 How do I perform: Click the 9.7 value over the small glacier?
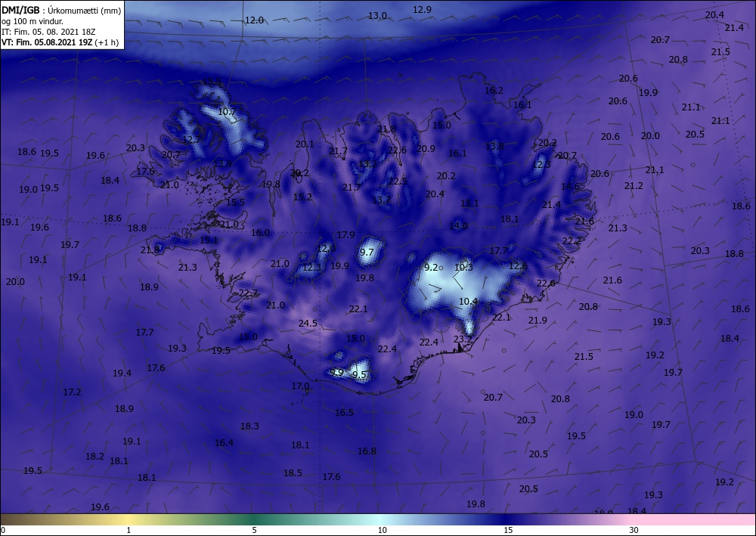pos(367,252)
